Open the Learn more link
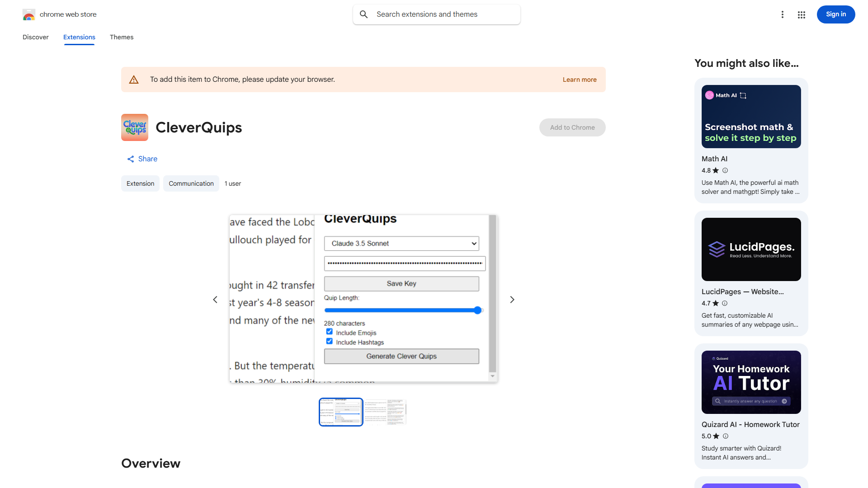The height and width of the screenshot is (488, 868). (x=580, y=80)
